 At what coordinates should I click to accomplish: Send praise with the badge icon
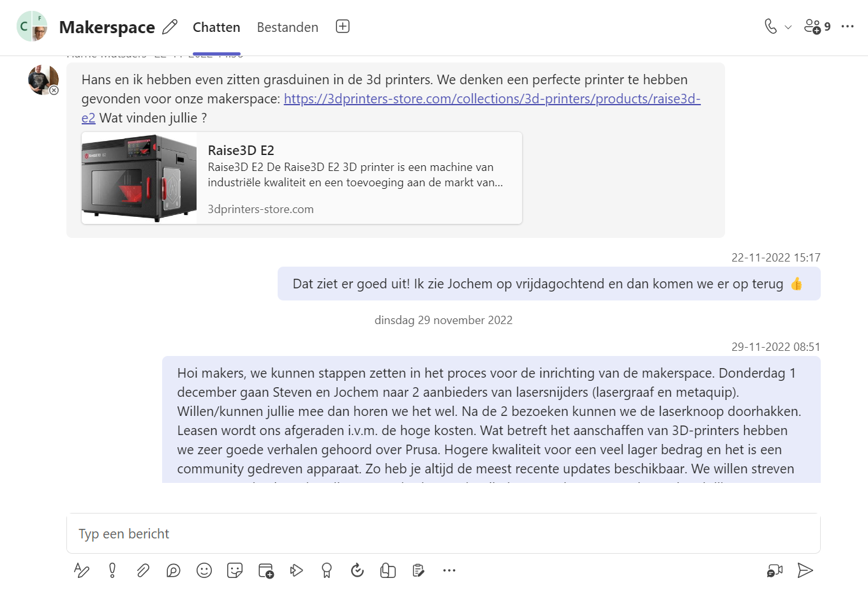327,570
